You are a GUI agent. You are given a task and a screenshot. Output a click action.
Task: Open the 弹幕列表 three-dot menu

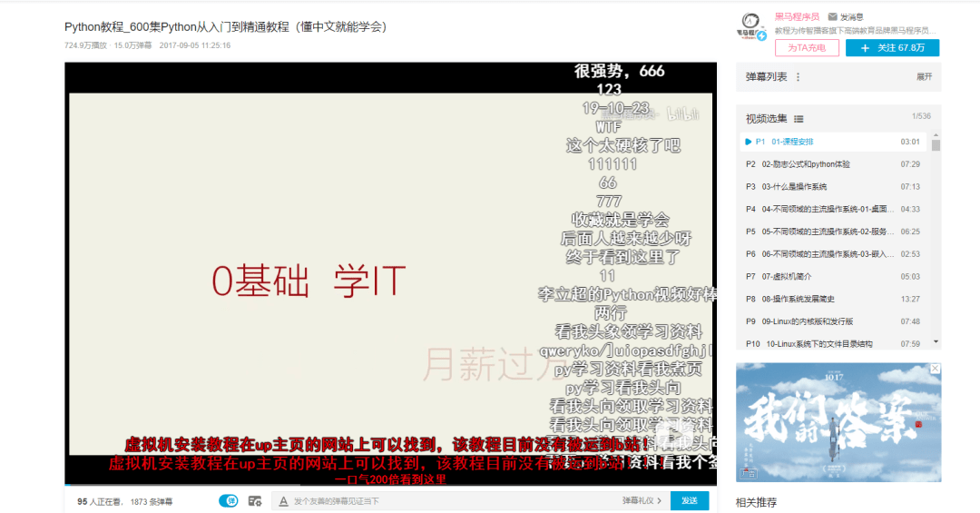tap(799, 77)
